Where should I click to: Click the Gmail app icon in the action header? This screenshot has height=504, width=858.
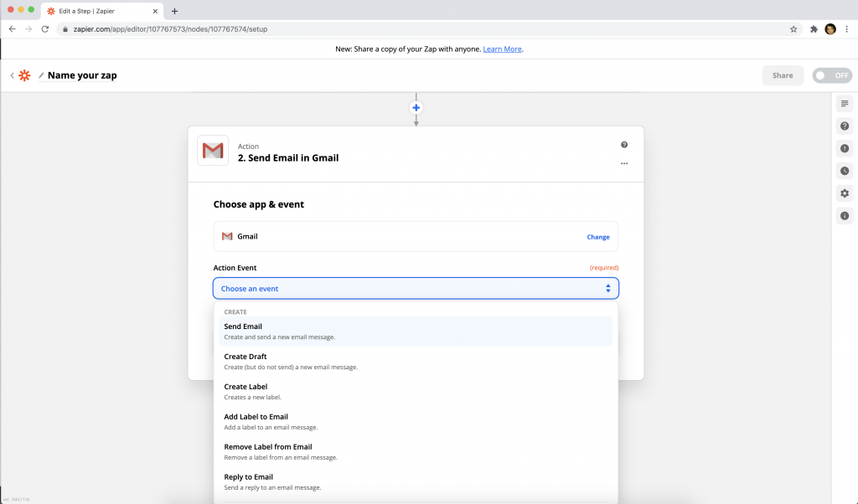tap(213, 151)
